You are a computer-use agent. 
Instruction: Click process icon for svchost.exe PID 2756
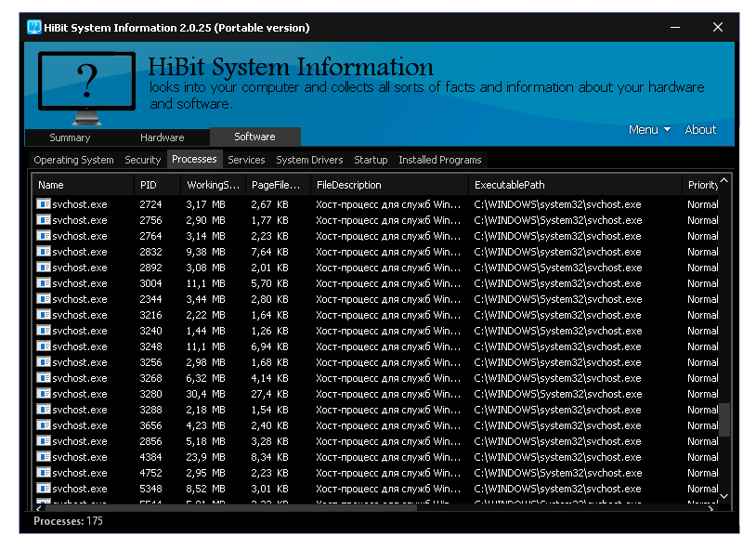tap(44, 220)
